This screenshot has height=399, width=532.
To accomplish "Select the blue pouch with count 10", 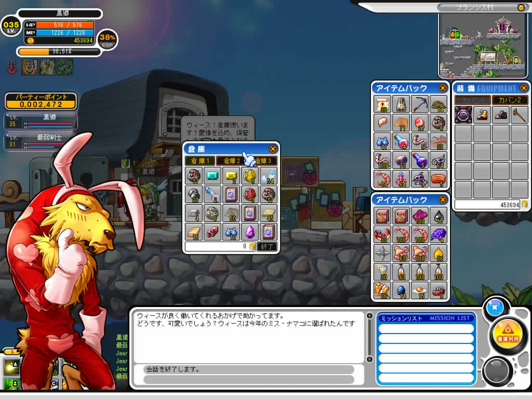I will (x=231, y=232).
